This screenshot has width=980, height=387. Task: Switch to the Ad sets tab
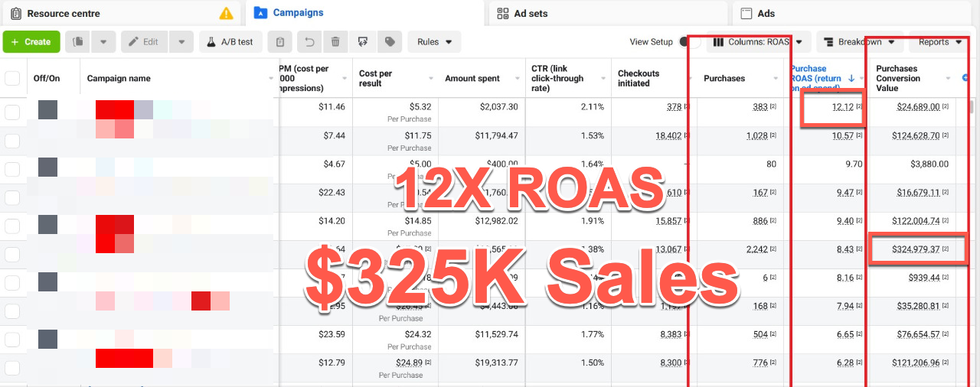pos(531,13)
